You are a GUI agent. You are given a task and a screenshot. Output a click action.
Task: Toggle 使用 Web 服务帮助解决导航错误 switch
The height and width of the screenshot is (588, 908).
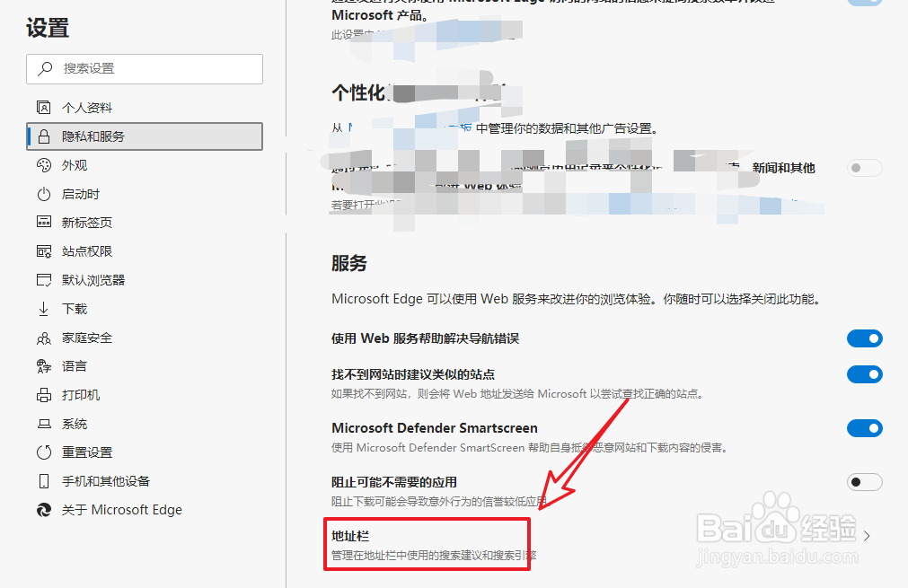864,338
